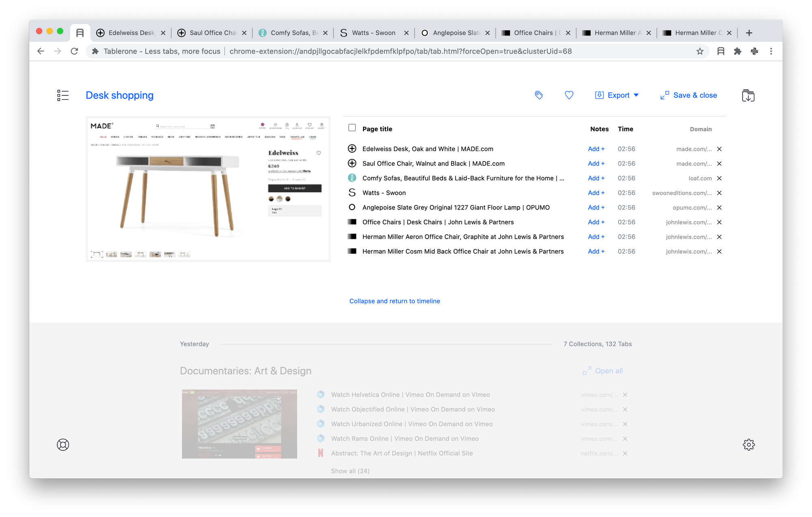Click the help/support circle icon
This screenshot has width=812, height=517.
[63, 444]
